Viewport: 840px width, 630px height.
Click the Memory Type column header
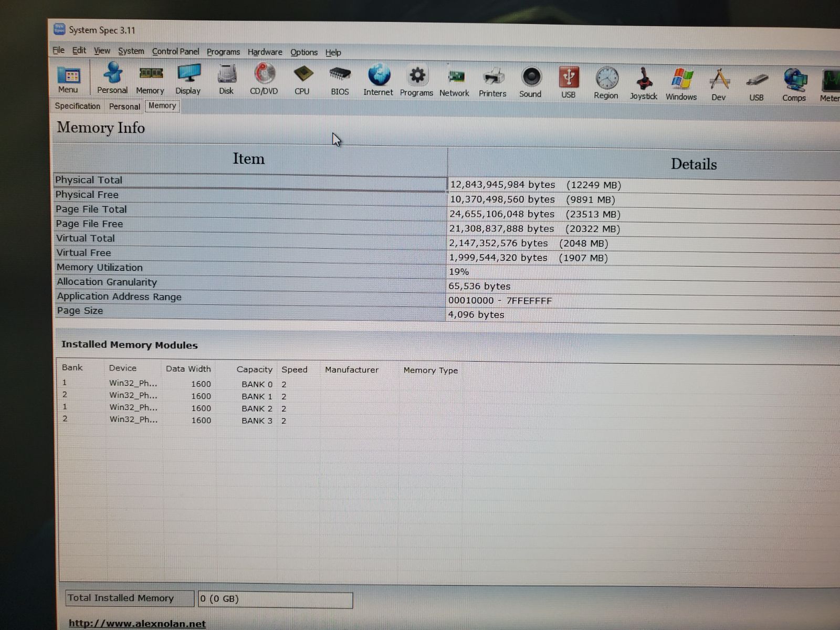click(430, 370)
